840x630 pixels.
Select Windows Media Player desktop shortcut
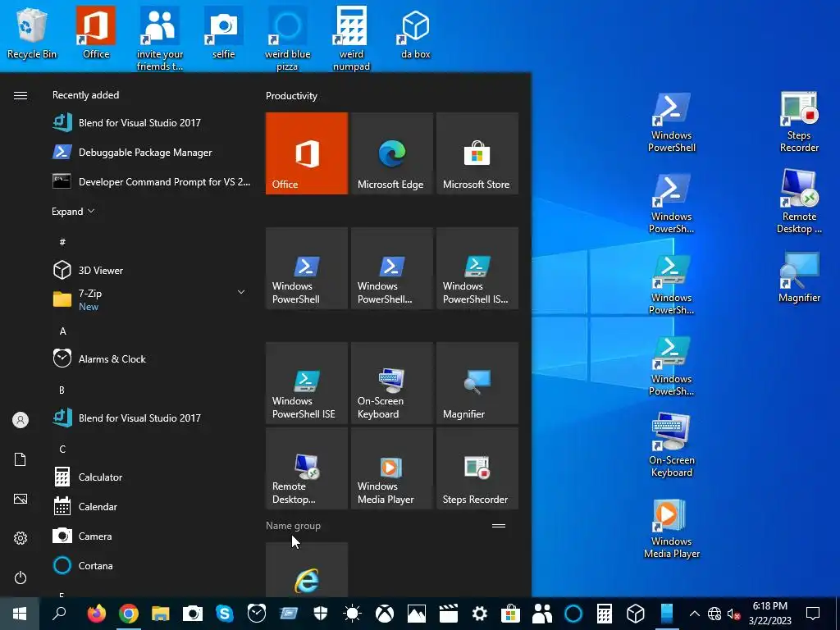671,529
